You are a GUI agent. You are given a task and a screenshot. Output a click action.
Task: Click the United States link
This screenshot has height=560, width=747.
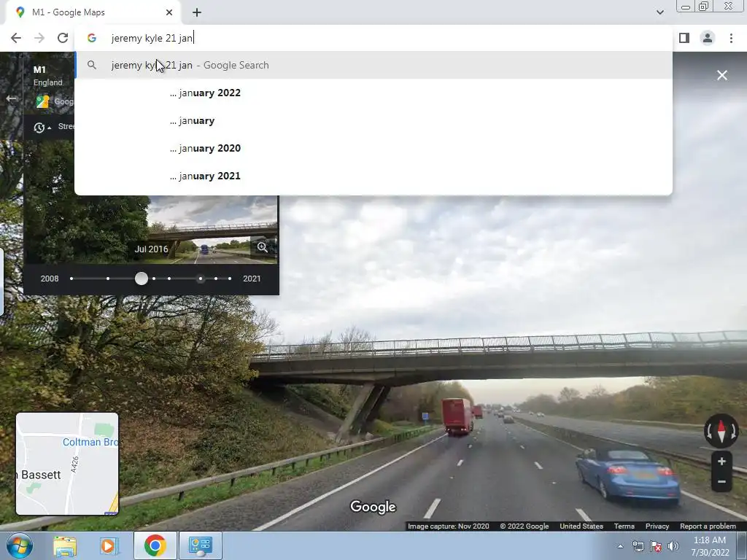(x=581, y=526)
